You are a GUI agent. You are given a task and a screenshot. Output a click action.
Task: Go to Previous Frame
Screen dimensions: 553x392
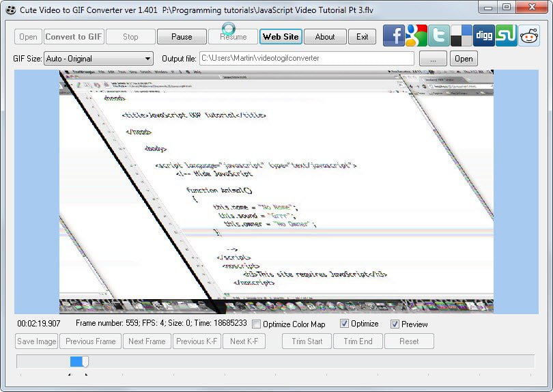click(91, 341)
